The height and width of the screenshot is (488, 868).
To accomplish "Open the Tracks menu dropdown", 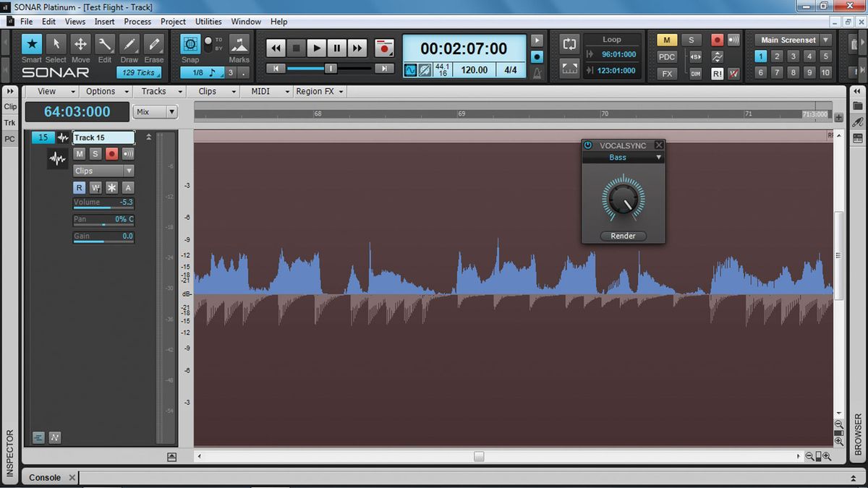I will pos(160,91).
